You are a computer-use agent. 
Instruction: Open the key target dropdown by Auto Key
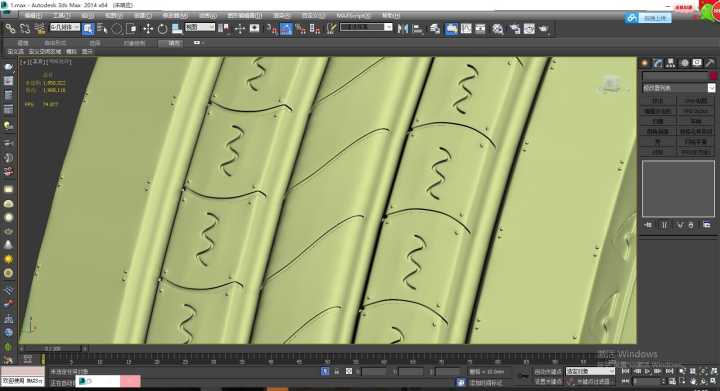point(590,371)
